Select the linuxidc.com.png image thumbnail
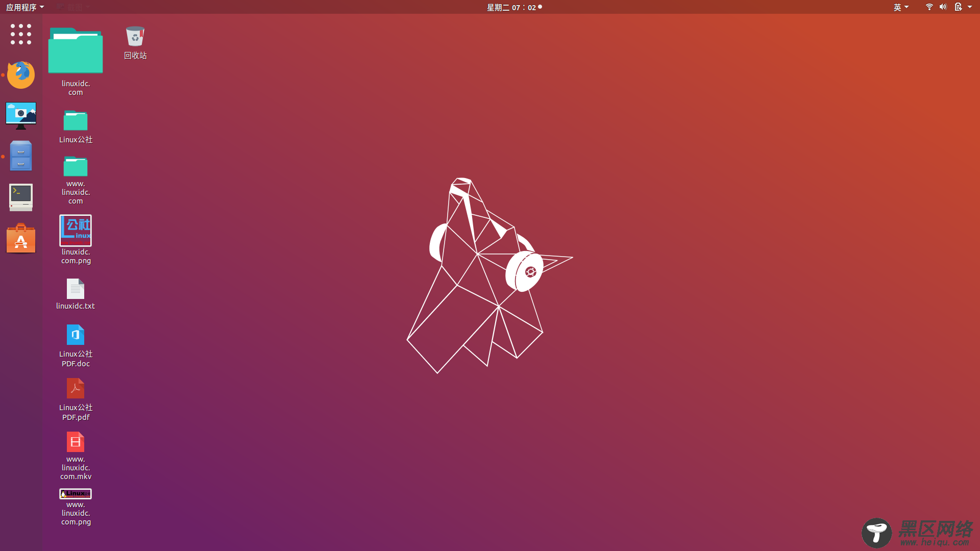This screenshot has width=980, height=551. 76,230
